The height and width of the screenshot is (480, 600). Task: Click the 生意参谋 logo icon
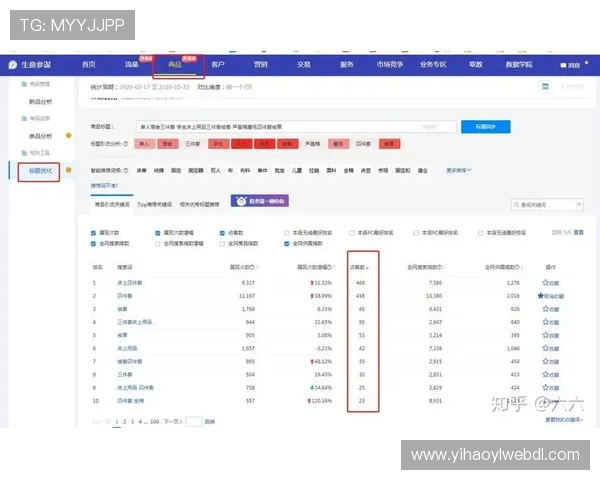[x=14, y=65]
